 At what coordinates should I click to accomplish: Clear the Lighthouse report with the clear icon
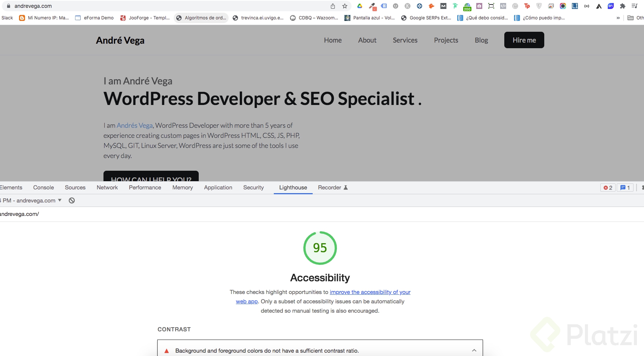click(x=72, y=201)
